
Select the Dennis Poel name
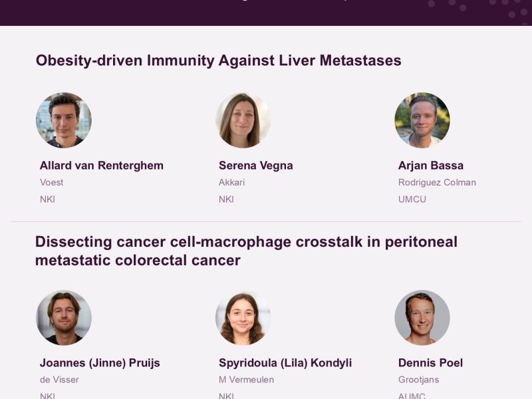coord(430,363)
